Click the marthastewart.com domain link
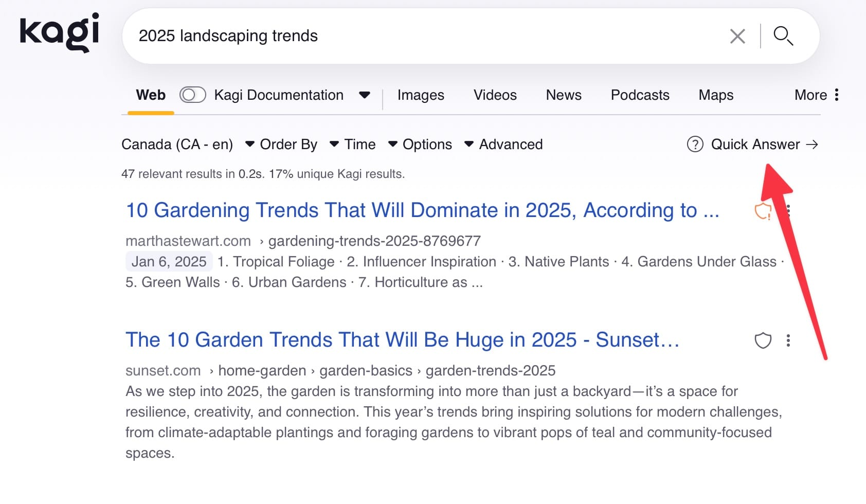 pos(188,241)
